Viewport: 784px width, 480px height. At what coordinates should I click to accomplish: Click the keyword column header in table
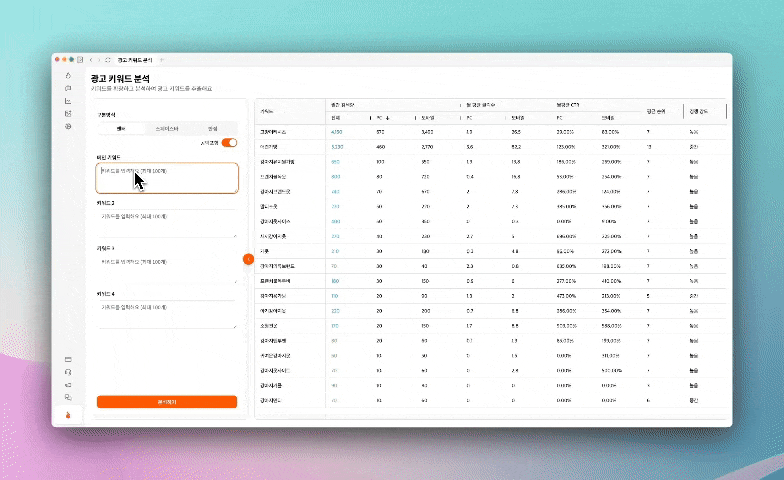pos(267,112)
